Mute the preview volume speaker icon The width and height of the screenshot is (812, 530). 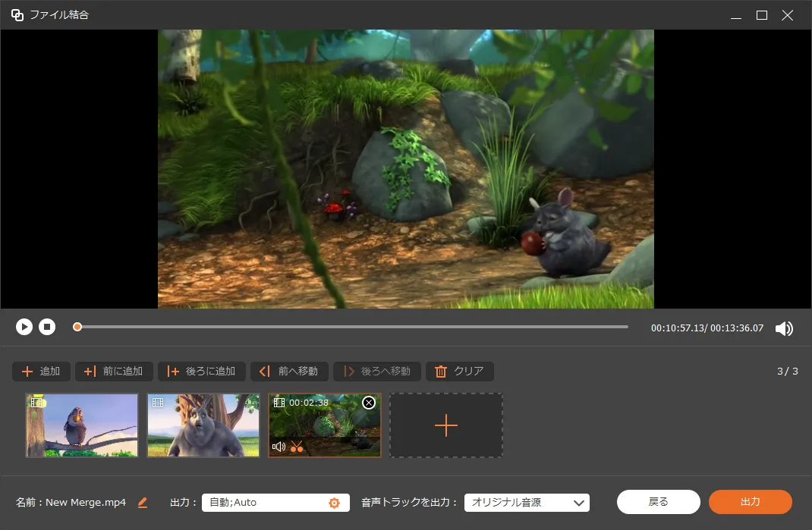[x=784, y=328]
